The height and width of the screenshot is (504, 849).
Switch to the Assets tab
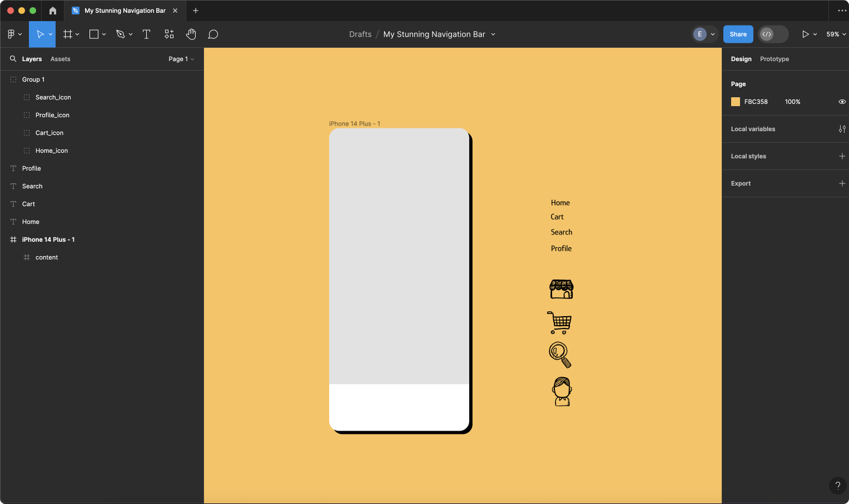pyautogui.click(x=60, y=59)
